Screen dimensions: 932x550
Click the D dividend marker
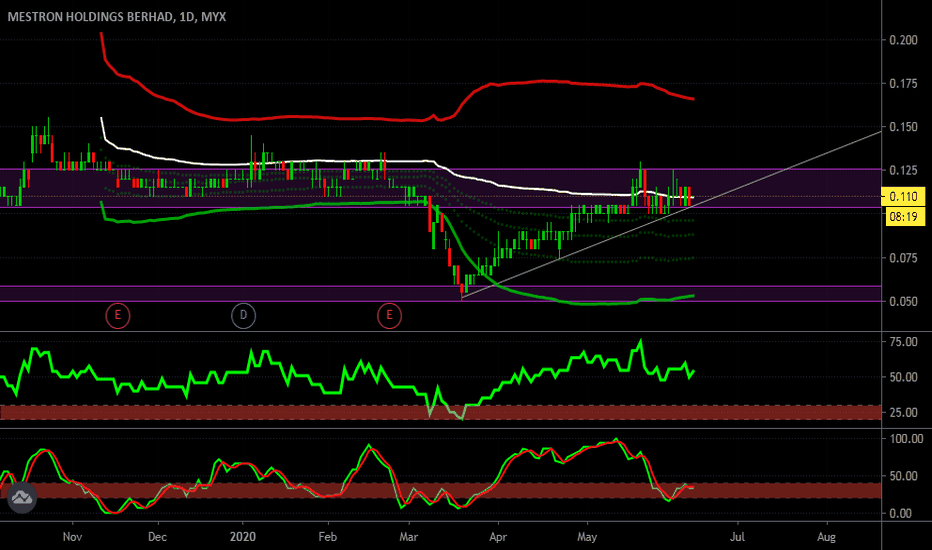(x=243, y=315)
